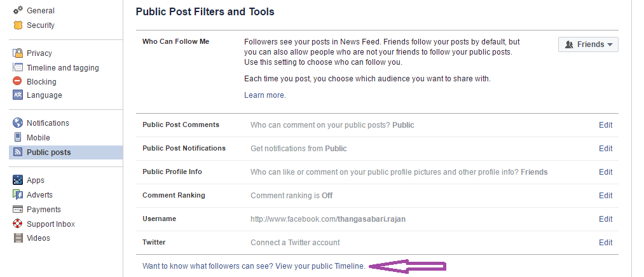Click the Timeline and tagging icon
Viewport: 644px width, 277px height.
[x=18, y=67]
